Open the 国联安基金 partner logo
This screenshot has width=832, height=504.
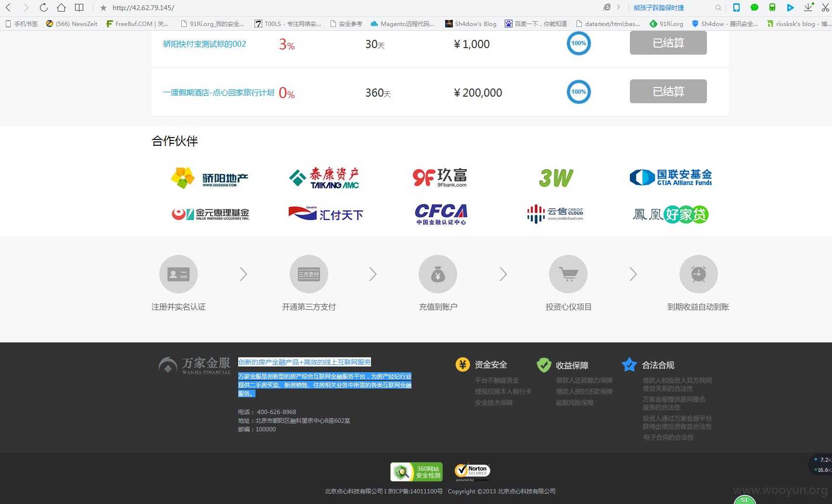pyautogui.click(x=671, y=177)
